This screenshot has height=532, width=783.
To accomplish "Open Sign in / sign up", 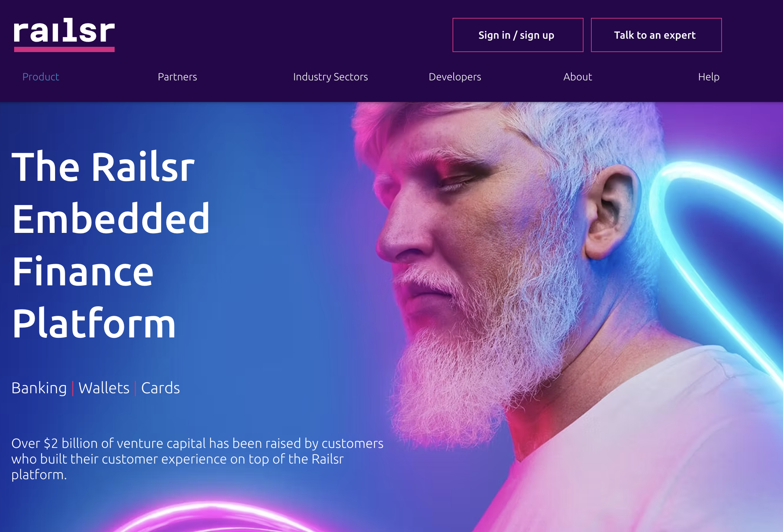I will coord(518,35).
